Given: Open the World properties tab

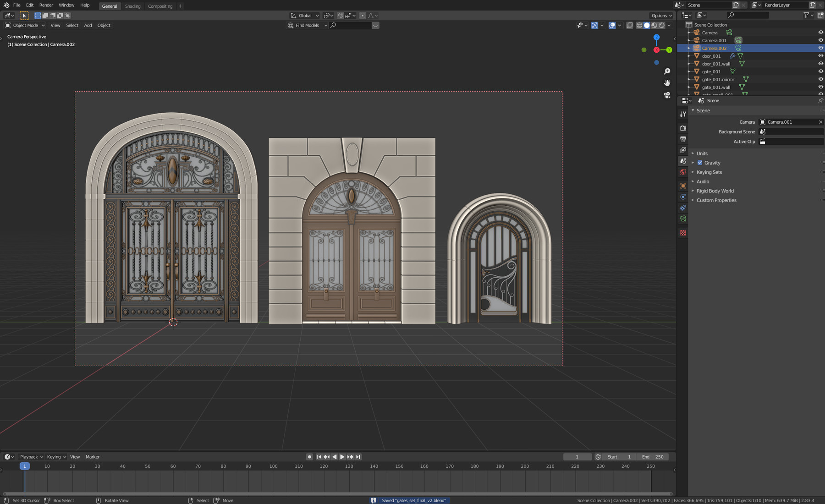Looking at the screenshot, I should click(683, 172).
